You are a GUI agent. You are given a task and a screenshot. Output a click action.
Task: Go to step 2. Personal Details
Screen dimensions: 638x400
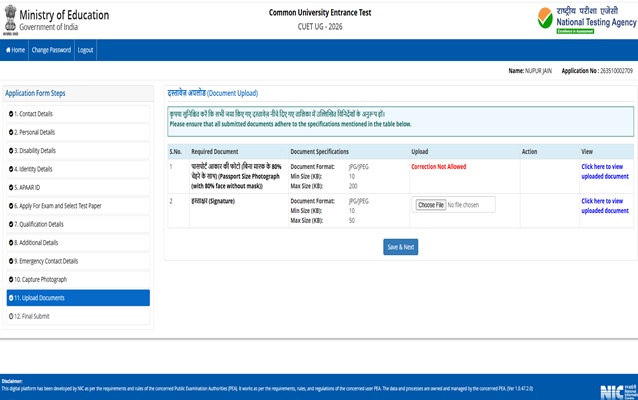coord(78,132)
